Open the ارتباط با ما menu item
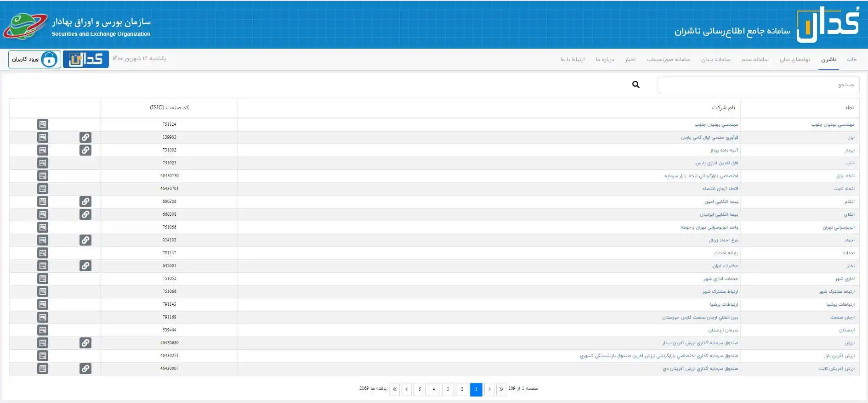This screenshot has width=868, height=403. 573,60
